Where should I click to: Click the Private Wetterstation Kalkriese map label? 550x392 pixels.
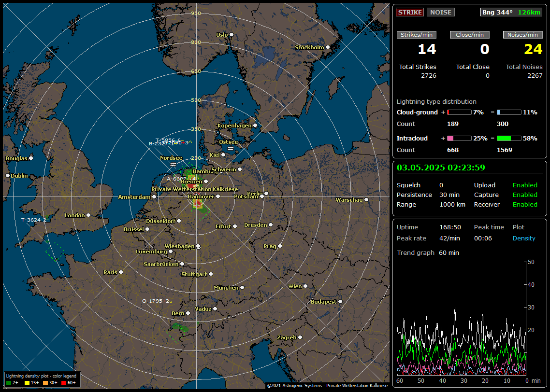tap(195, 189)
